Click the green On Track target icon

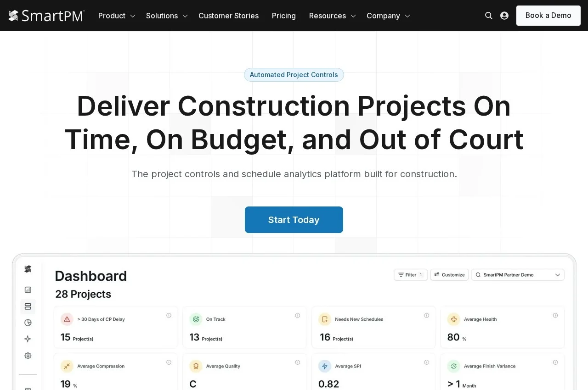click(196, 319)
